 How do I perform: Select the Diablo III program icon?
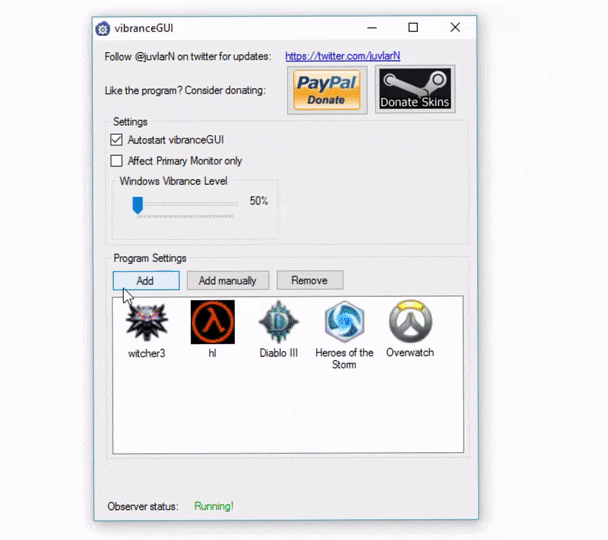278,322
